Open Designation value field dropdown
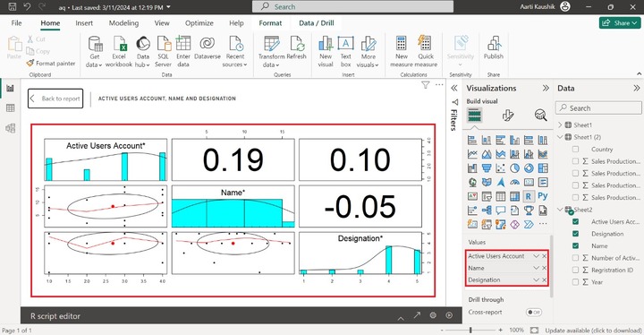 coord(536,279)
